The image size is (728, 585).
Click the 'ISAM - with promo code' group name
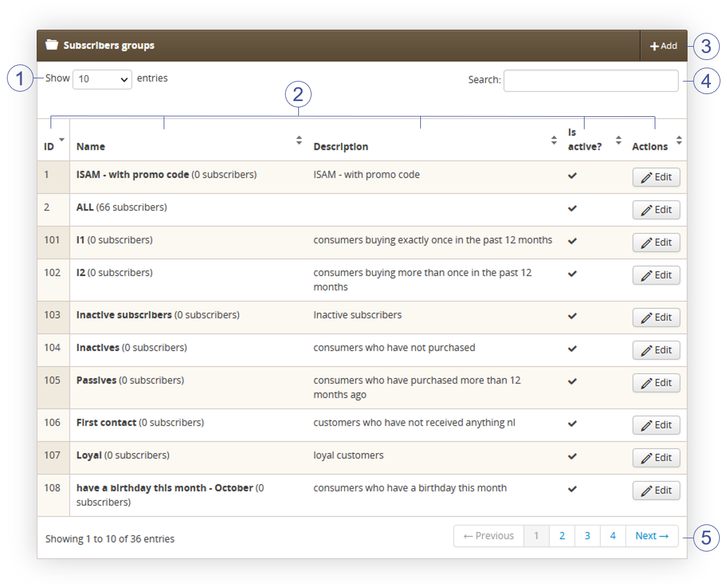click(133, 174)
